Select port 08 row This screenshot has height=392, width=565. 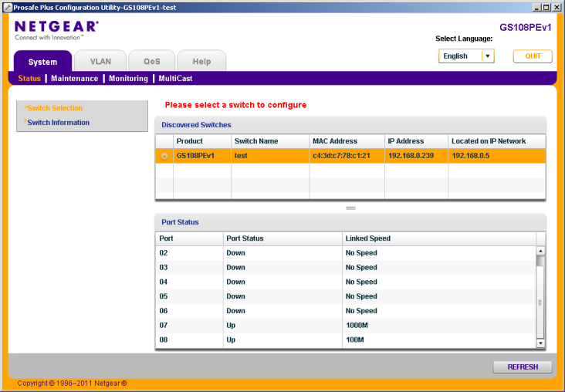coord(346,340)
